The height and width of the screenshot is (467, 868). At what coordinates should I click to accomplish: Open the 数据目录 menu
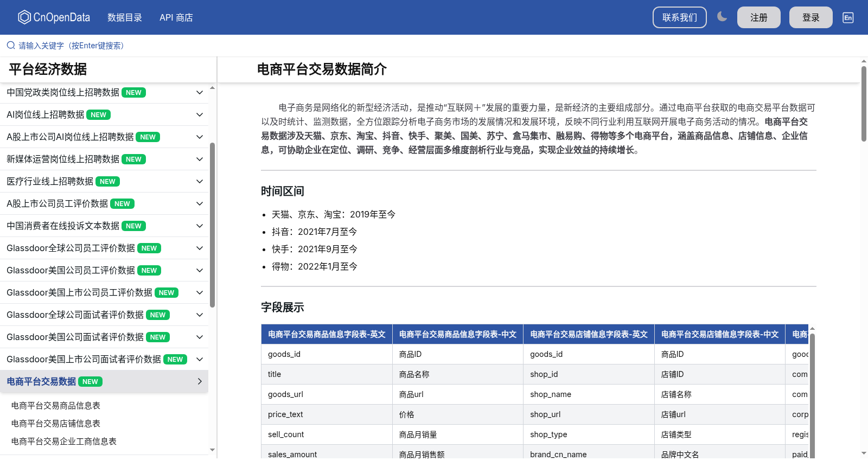coord(125,17)
